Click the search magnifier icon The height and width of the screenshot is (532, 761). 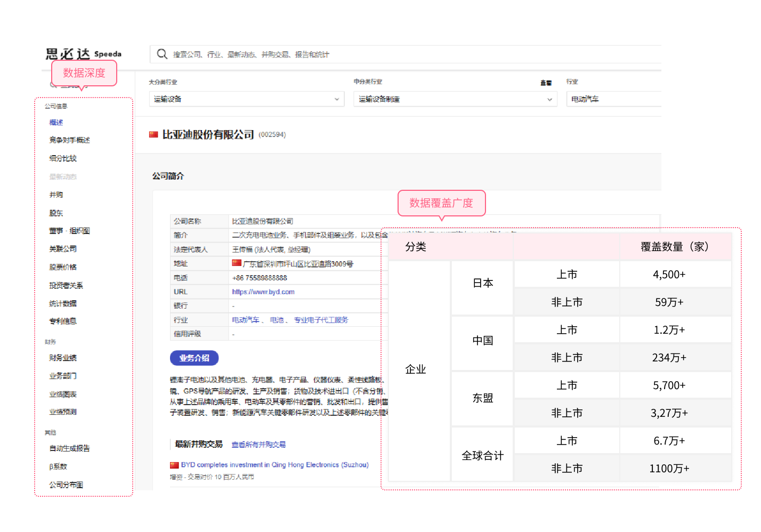coord(162,54)
